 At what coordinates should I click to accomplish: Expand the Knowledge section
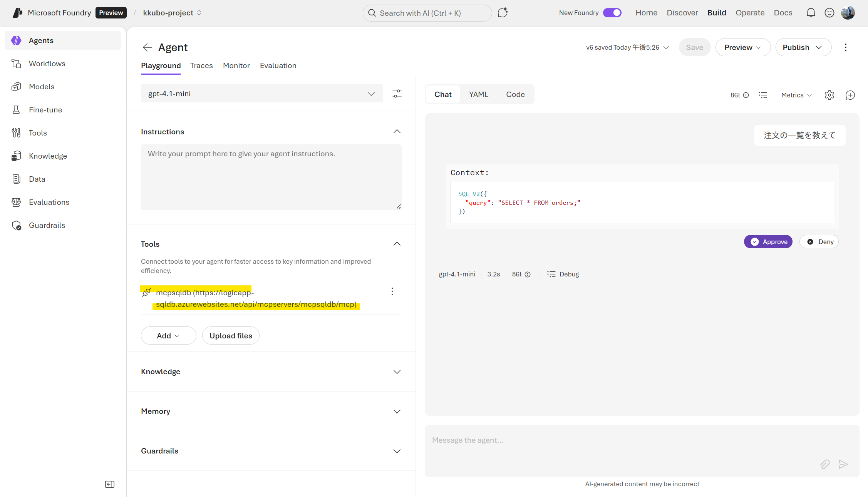[x=397, y=372]
